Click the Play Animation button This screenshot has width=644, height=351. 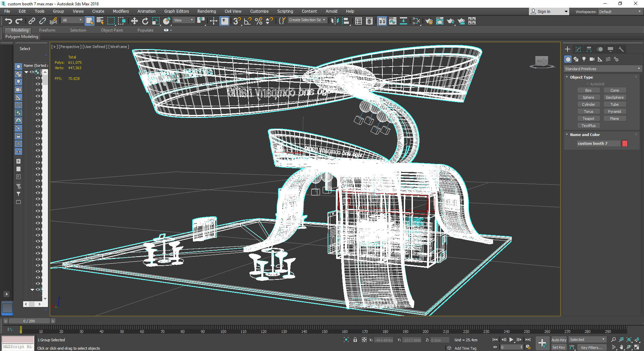511,340
